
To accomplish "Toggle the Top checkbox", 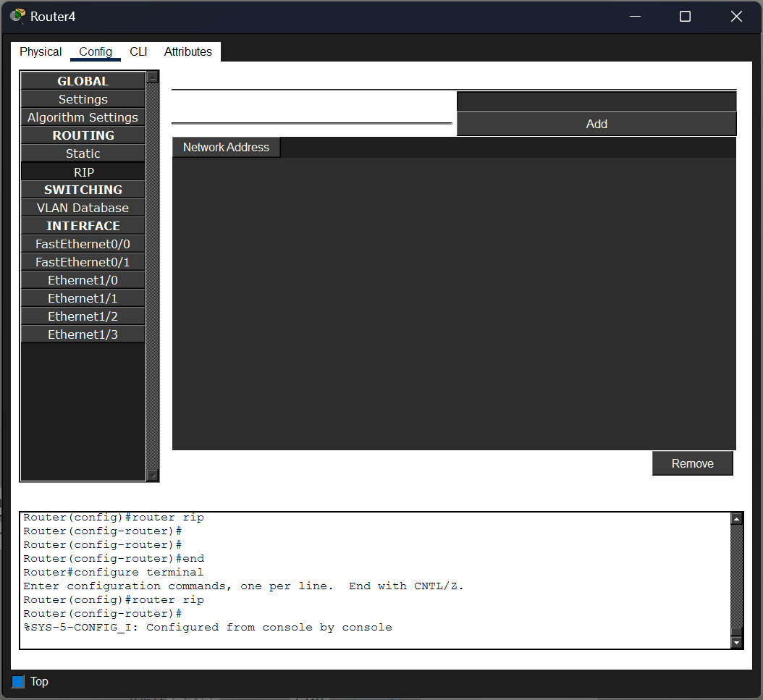I will [18, 681].
